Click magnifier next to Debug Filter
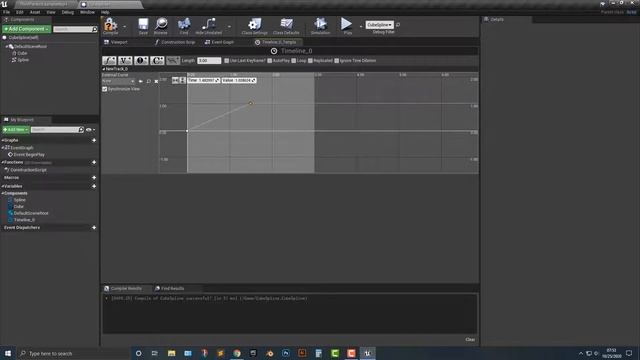640x360 pixels. 398,25
